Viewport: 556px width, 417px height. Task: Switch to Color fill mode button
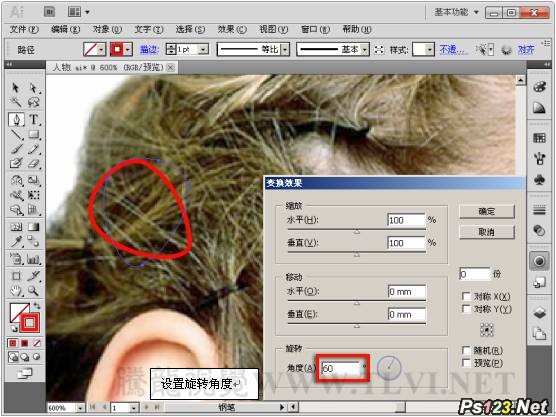[x=13, y=343]
